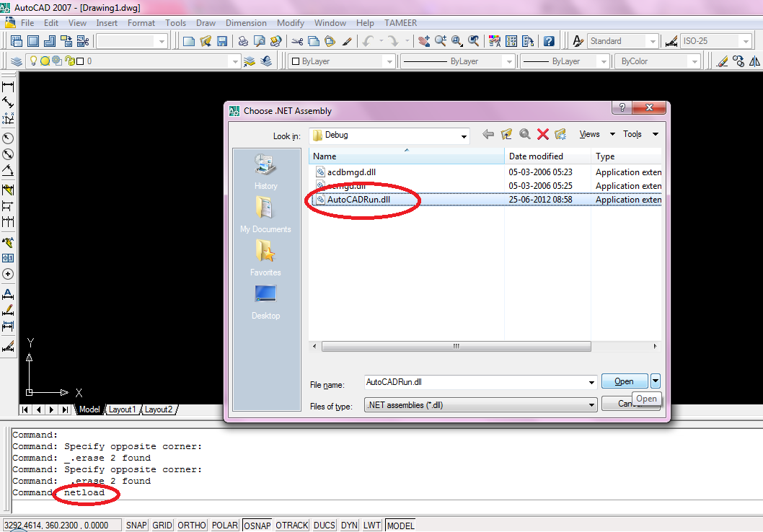
Task: Activate the Pan Realtime hand icon
Action: tap(424, 41)
